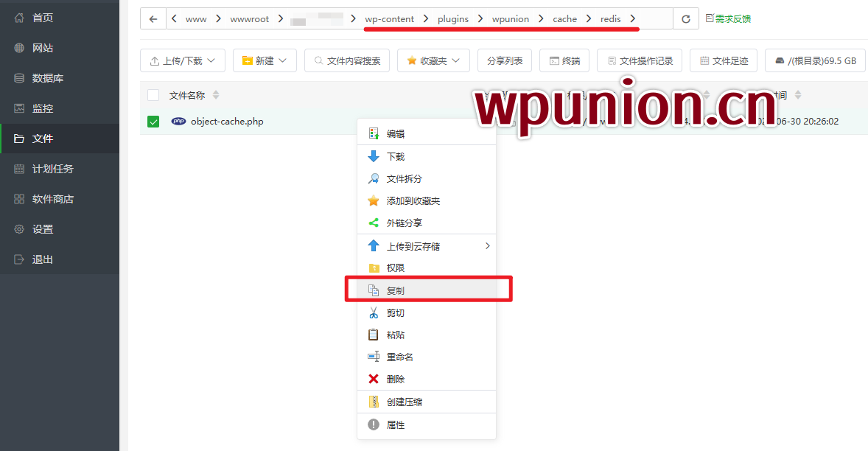Click the exit icon beside 退出
Screen dimensions: 868x451
tap(19, 259)
